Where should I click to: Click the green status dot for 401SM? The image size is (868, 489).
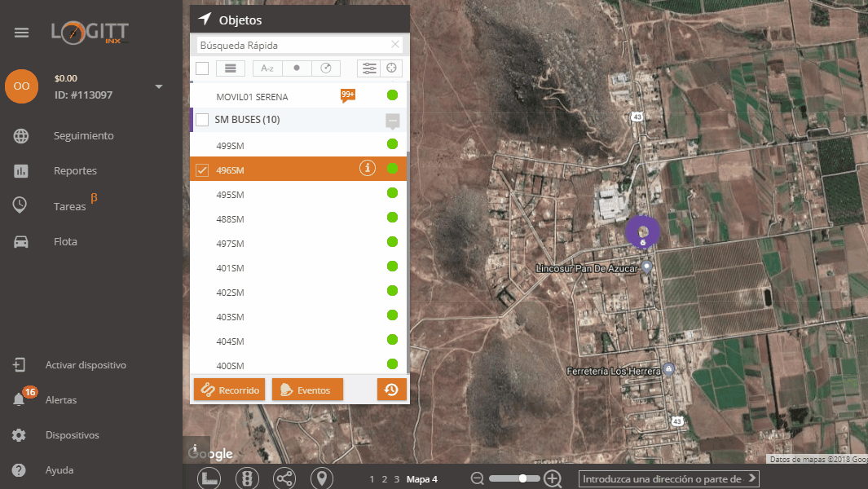tap(393, 267)
